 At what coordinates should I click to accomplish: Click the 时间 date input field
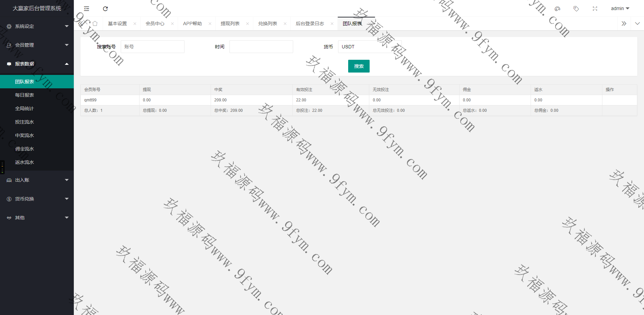[261, 47]
